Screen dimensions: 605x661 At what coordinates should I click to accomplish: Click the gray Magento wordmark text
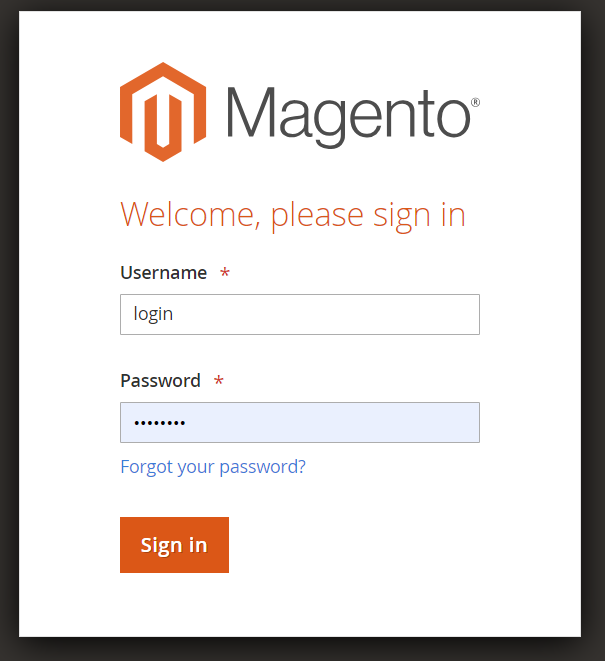coord(347,114)
